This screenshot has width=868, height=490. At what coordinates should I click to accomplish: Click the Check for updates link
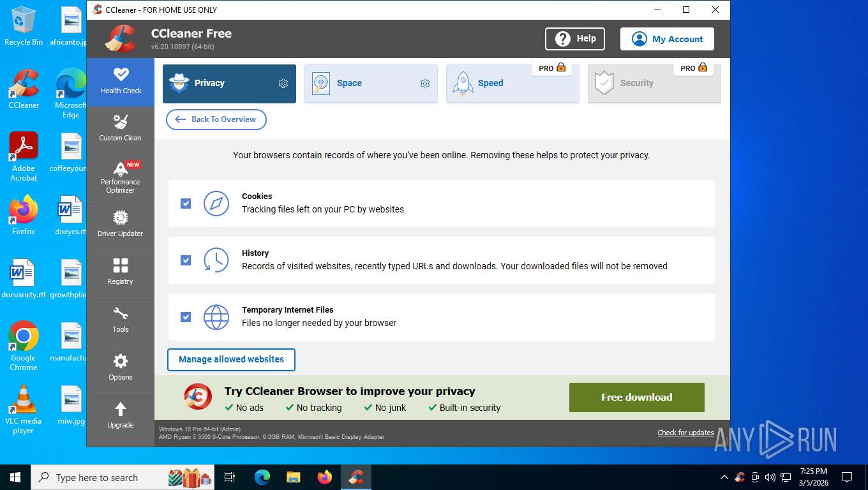point(685,433)
